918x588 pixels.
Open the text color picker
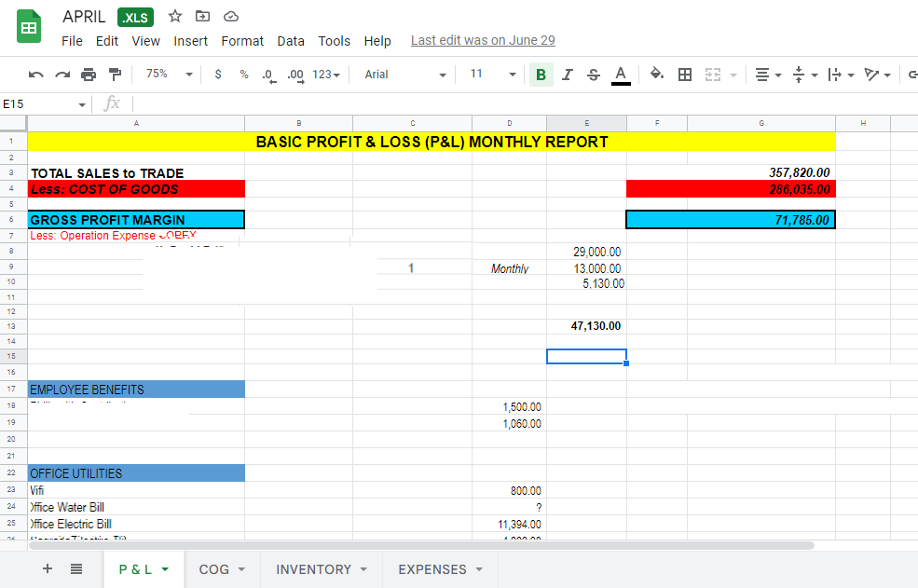621,75
